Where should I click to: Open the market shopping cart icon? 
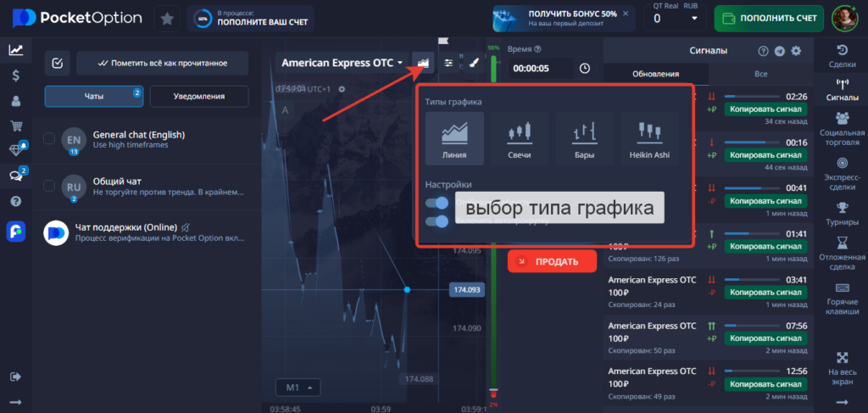(15, 126)
